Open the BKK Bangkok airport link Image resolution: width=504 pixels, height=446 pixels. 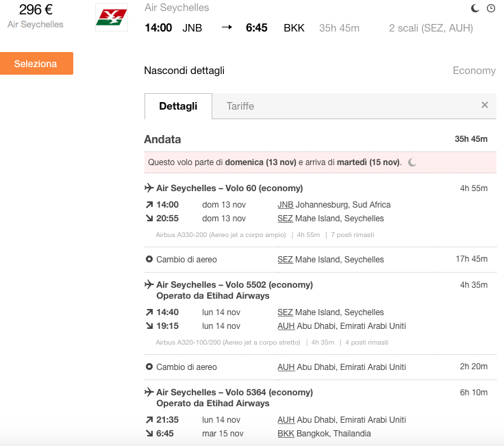[x=286, y=434]
